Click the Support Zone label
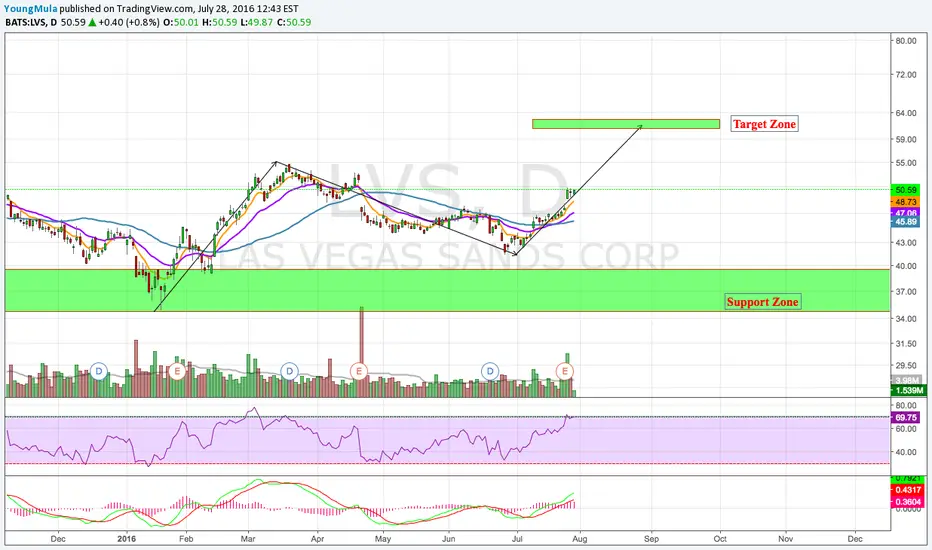This screenshot has height=550, width=932. point(763,301)
